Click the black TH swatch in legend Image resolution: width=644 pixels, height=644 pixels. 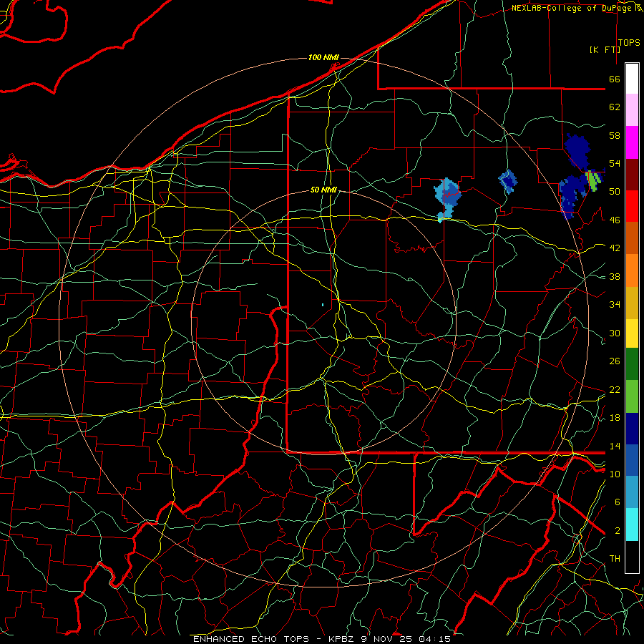click(x=632, y=557)
